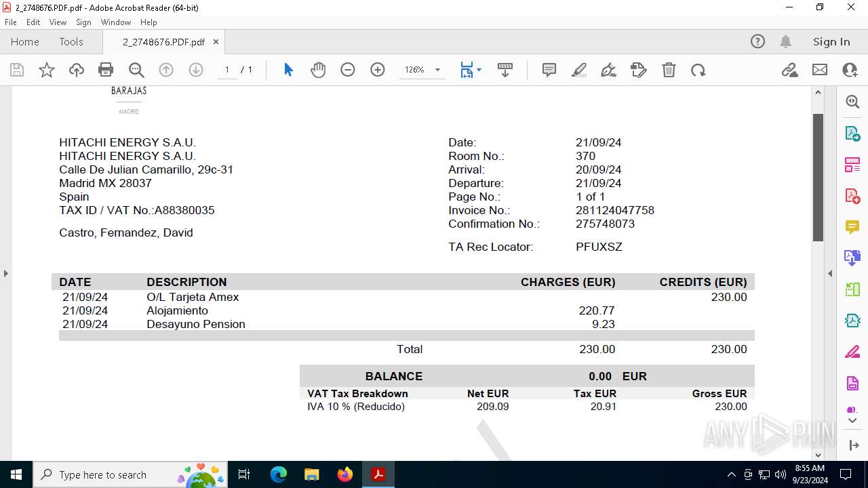868x488 pixels.
Task: Open the find text search tool
Action: tap(136, 70)
